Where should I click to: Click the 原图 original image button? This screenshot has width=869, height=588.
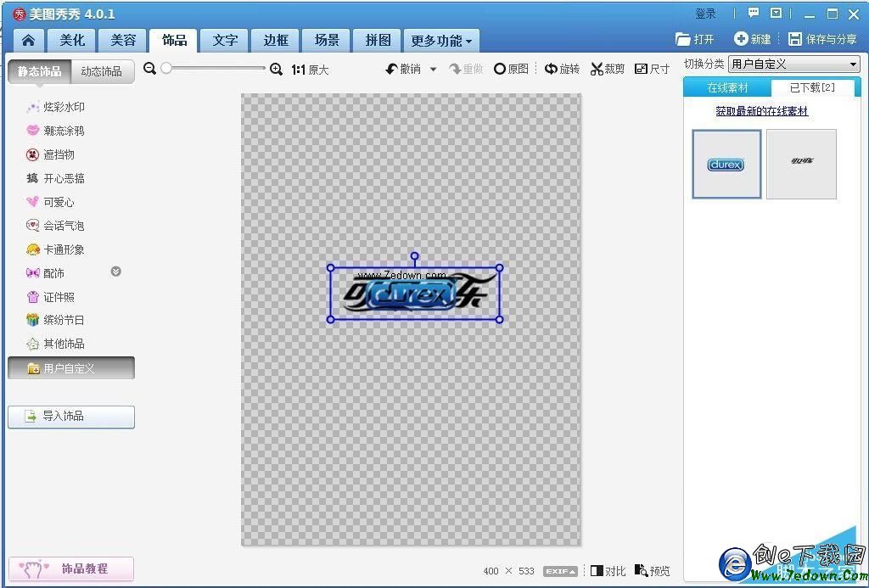coord(511,69)
